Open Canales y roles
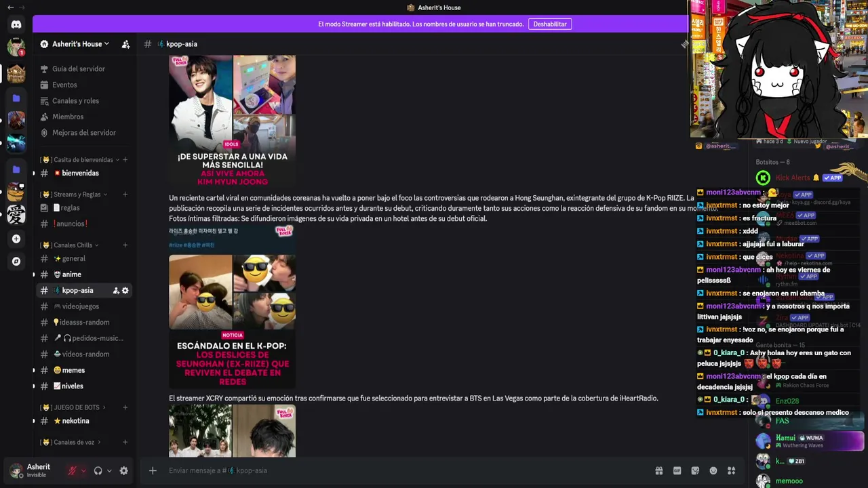868x488 pixels. click(x=84, y=101)
